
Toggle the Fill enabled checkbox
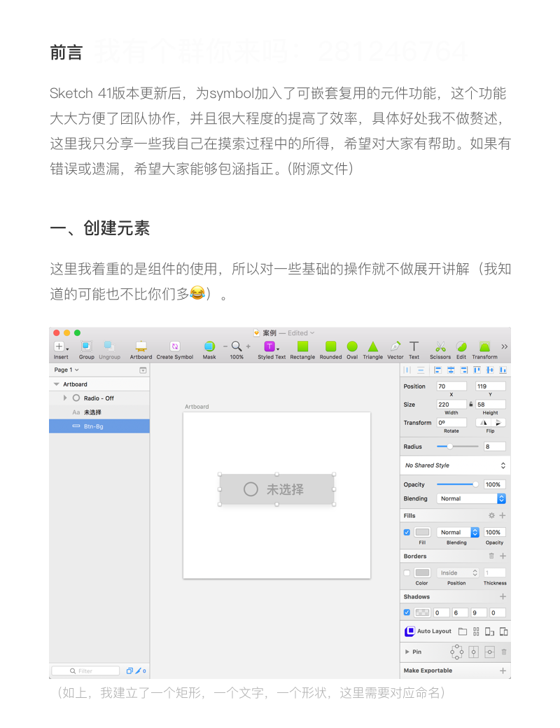(407, 533)
